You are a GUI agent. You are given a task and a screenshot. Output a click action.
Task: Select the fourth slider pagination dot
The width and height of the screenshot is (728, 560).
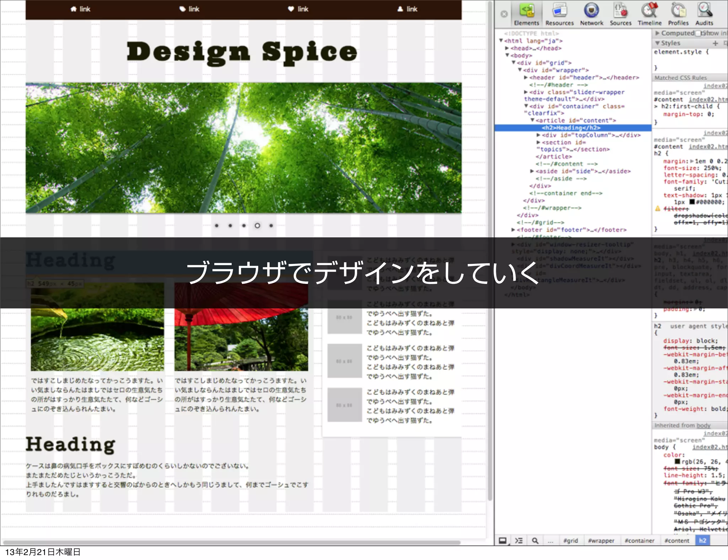[x=257, y=226]
